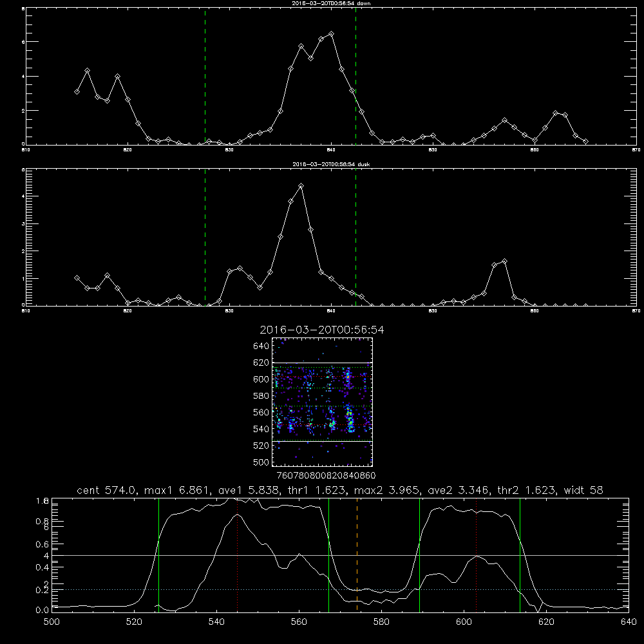Click bottom profile plot x-axis label 640
This screenshot has width=644, height=644.
[x=629, y=622]
